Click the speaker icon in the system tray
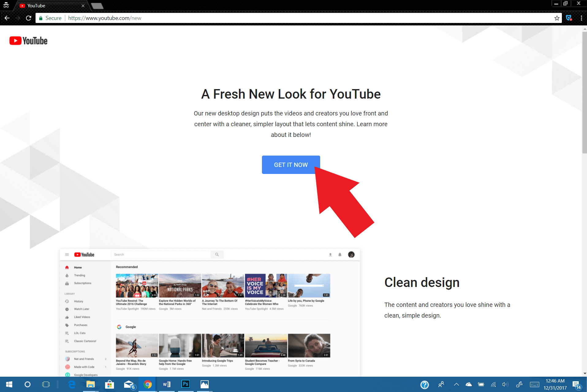This screenshot has height=392, width=587. click(505, 384)
